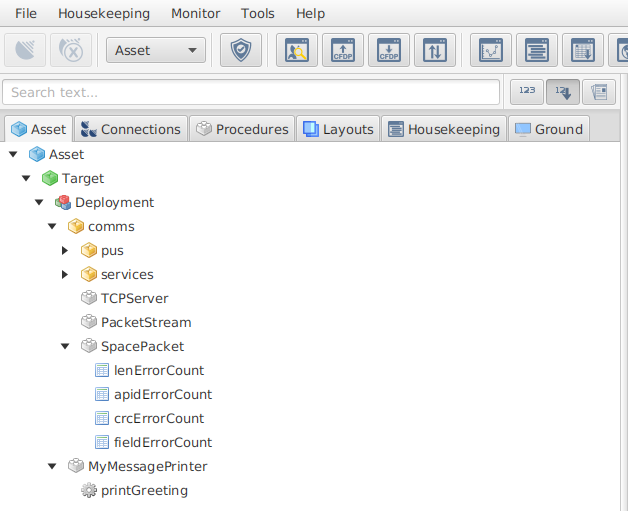Switch to the Asset tab

point(38,129)
